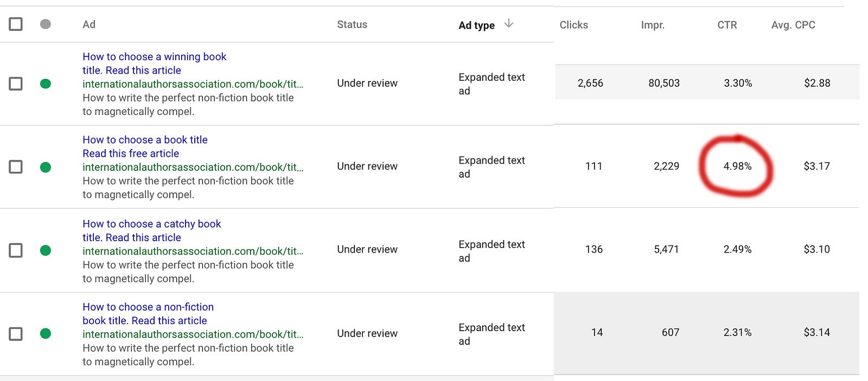Open 'How to choose a catchy book' ad
The image size is (868, 381).
tap(151, 224)
